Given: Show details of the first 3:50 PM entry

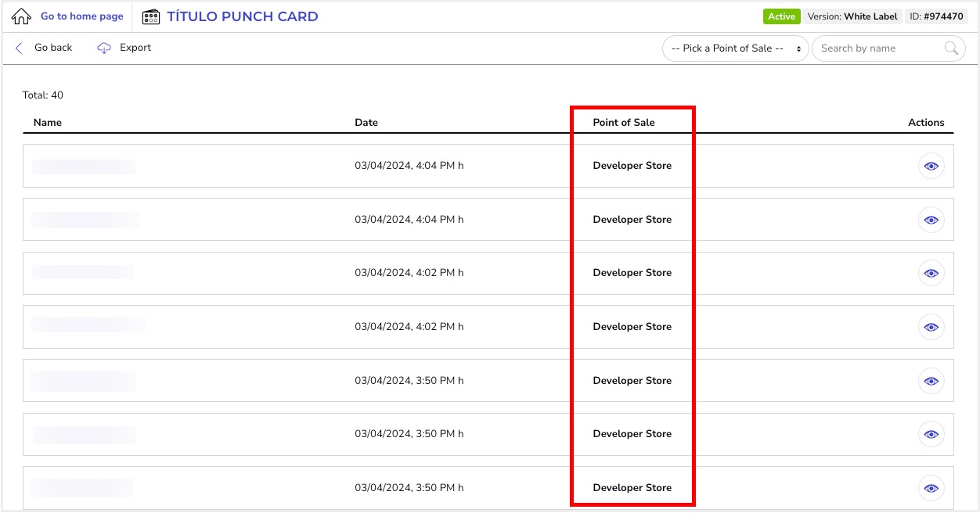Looking at the screenshot, I should point(931,381).
